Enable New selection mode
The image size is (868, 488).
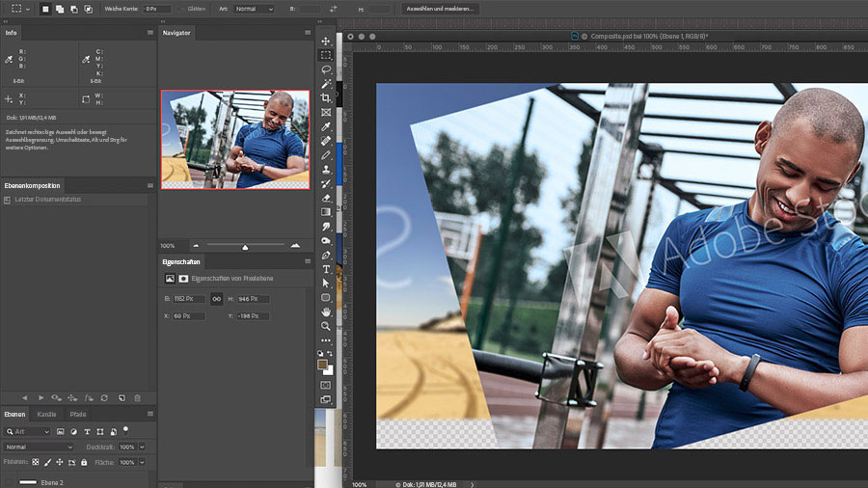(45, 9)
